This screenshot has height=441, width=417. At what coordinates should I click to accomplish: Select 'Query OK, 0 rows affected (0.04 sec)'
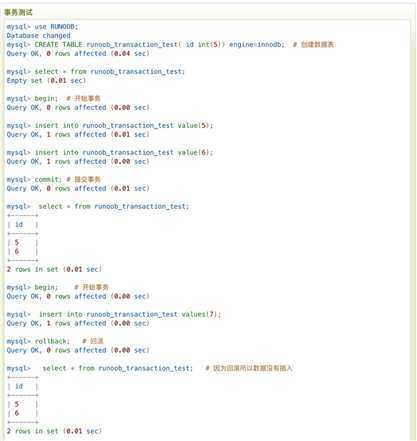[x=78, y=54]
